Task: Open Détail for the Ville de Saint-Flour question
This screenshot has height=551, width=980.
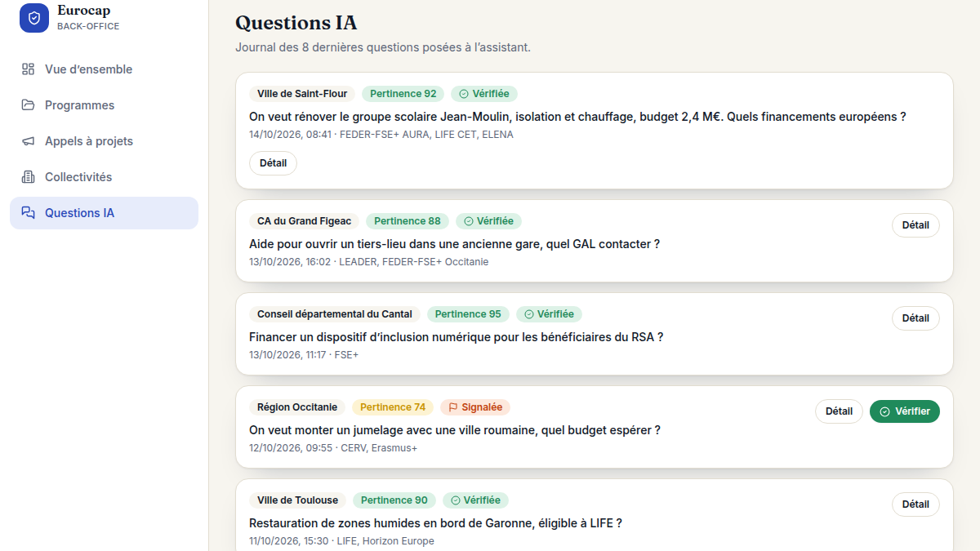Action: [x=273, y=163]
